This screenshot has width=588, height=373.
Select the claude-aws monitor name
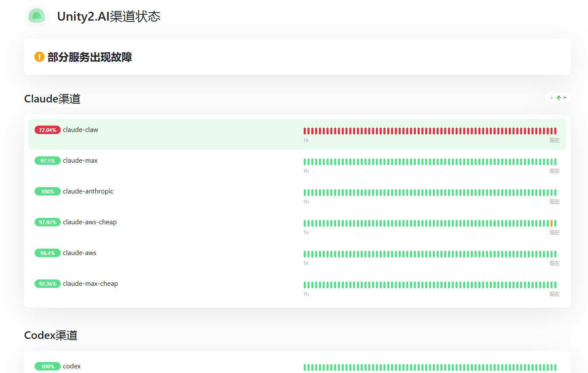pos(80,253)
